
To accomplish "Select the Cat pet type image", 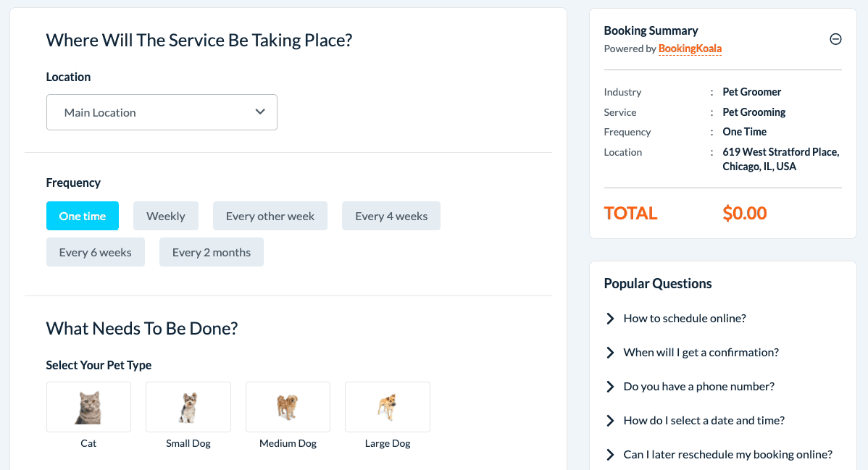I will click(x=88, y=407).
